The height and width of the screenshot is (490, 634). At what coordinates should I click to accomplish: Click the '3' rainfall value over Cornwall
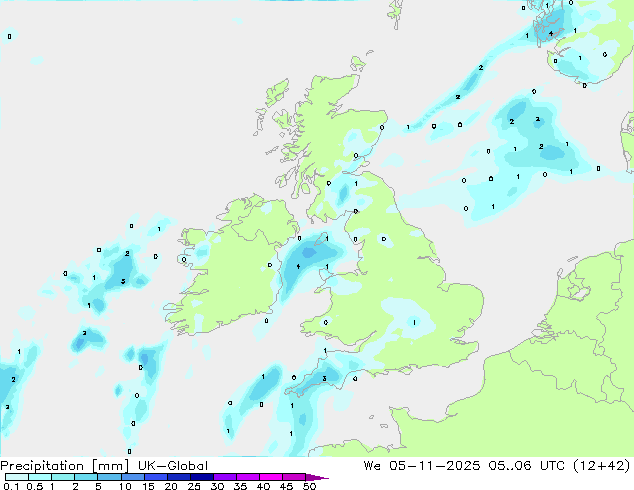tap(324, 378)
